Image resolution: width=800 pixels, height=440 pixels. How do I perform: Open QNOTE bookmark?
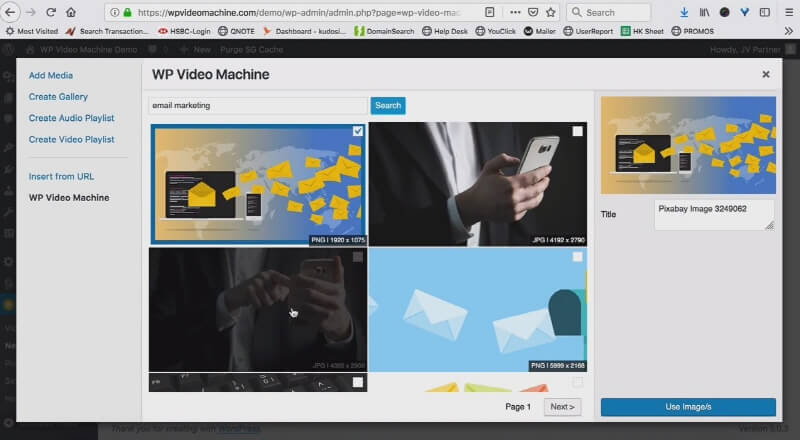click(x=236, y=31)
